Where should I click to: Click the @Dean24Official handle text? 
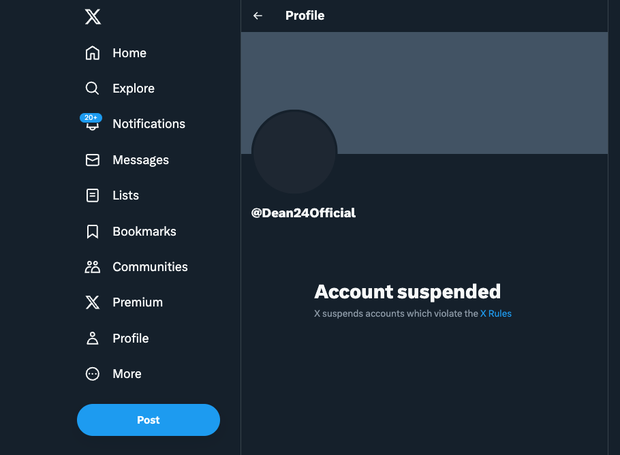[x=303, y=213]
